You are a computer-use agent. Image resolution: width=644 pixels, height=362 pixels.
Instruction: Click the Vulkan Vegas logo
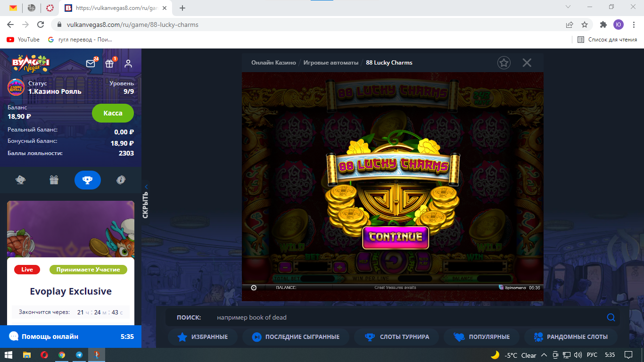point(31,63)
